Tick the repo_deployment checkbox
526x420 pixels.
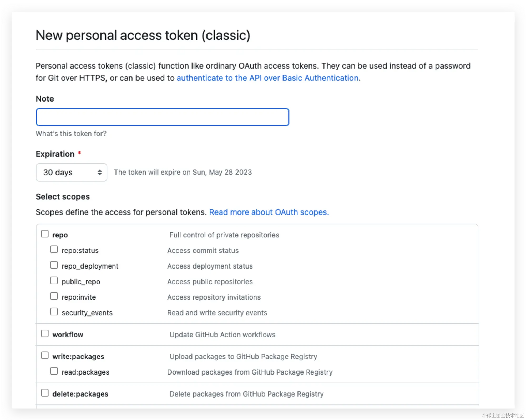coord(54,265)
